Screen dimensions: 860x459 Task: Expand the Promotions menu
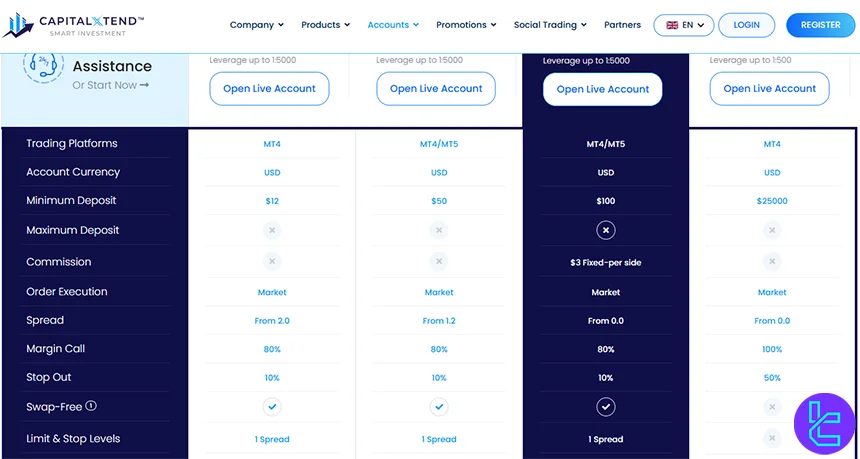(466, 25)
